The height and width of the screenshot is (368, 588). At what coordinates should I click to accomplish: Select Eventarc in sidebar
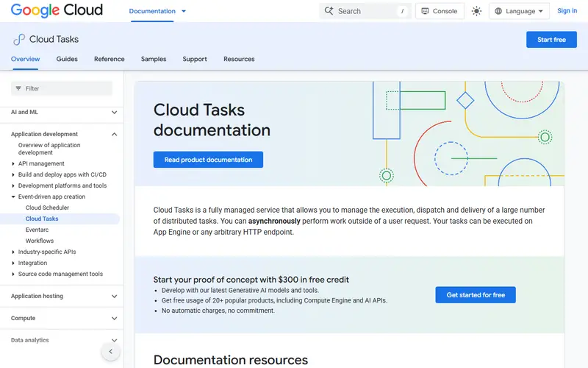point(37,230)
